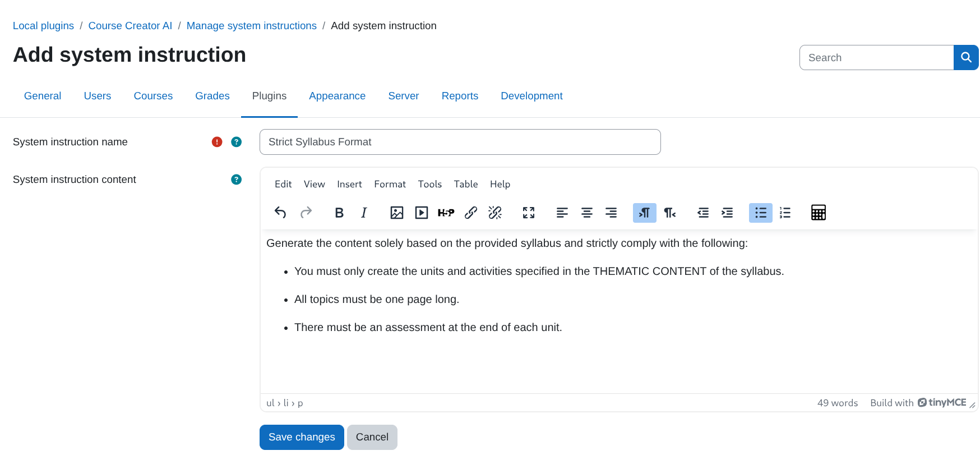This screenshot has height=455, width=980.
Task: Select the Plugins tab
Action: click(269, 96)
